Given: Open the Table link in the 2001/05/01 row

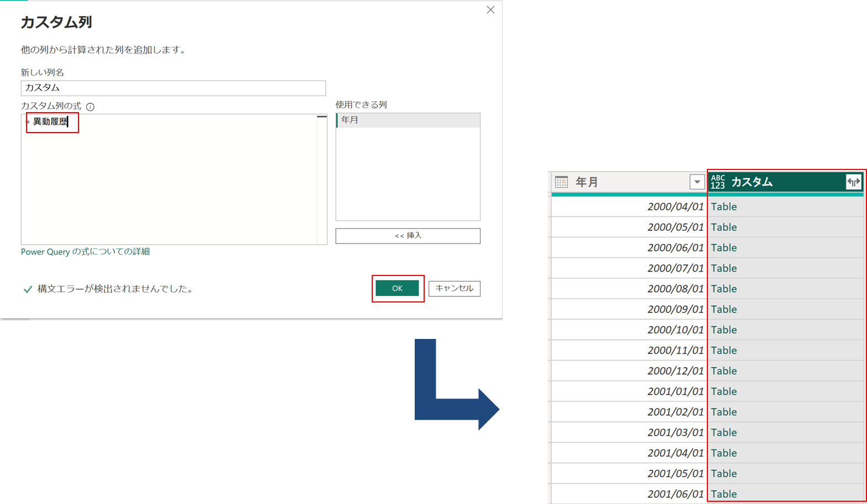Looking at the screenshot, I should [723, 474].
